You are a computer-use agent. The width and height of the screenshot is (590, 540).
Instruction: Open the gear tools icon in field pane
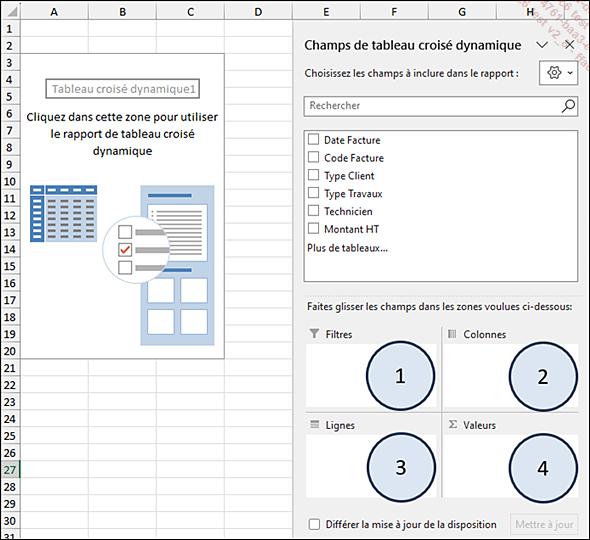(x=554, y=72)
